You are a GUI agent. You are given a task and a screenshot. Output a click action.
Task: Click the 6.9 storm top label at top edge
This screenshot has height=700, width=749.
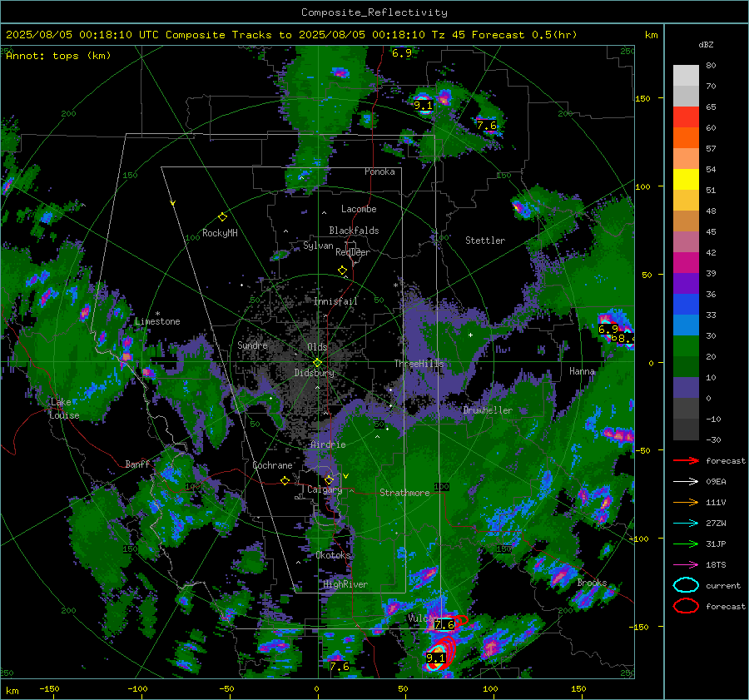click(x=402, y=53)
